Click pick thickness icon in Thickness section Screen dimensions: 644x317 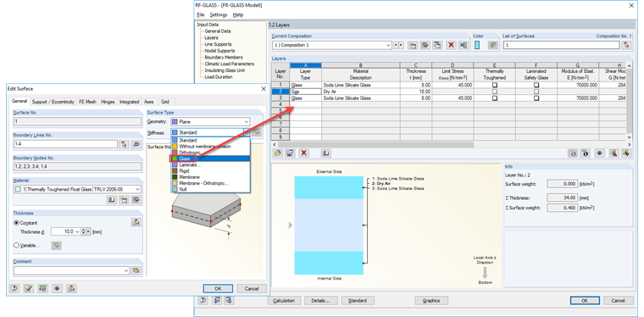click(136, 222)
